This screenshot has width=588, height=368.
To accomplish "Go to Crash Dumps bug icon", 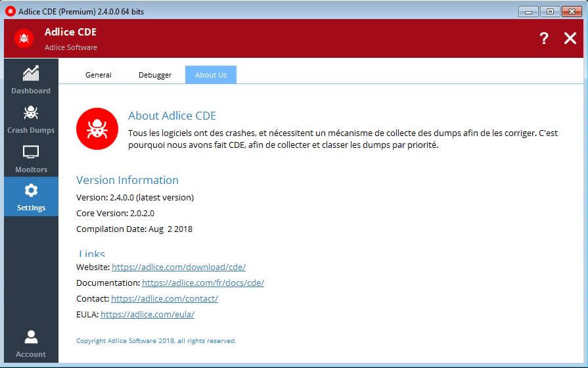I will coord(31,112).
